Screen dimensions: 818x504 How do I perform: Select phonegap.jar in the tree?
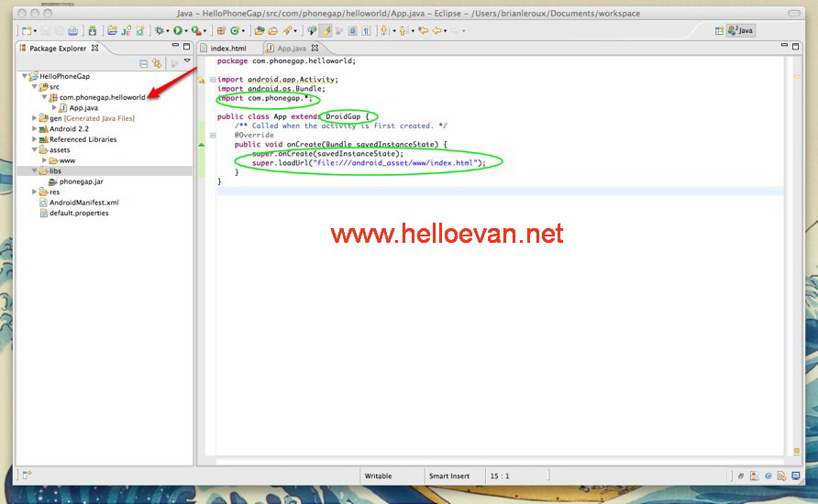click(x=81, y=181)
